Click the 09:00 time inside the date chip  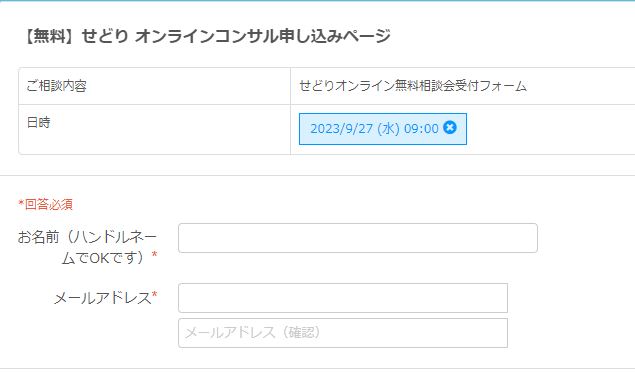421,129
